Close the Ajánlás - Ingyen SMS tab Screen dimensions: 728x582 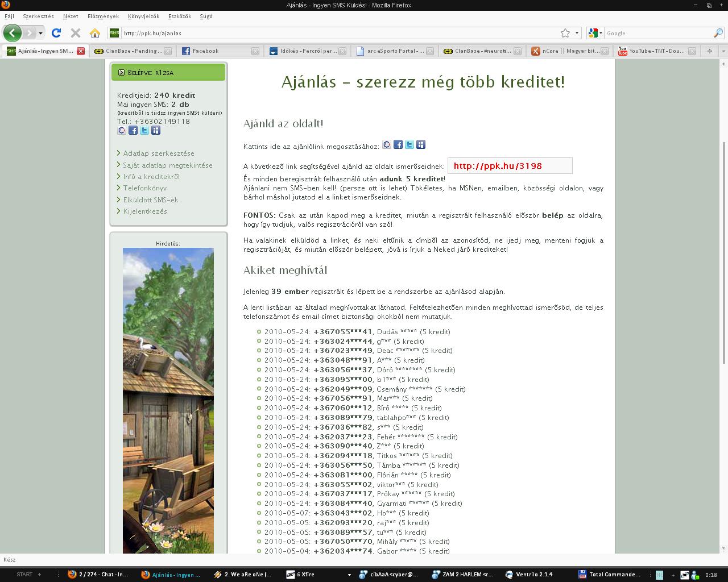click(x=81, y=51)
